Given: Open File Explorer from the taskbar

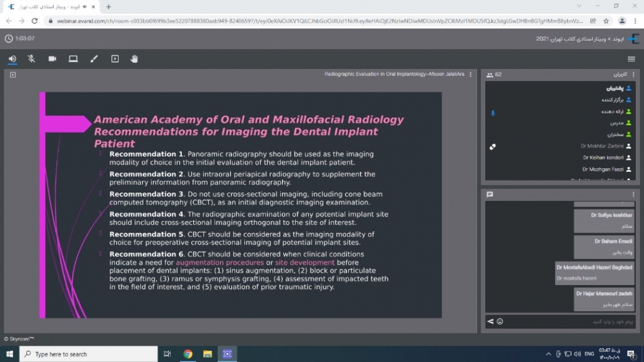Looking at the screenshot, I should tap(208, 354).
